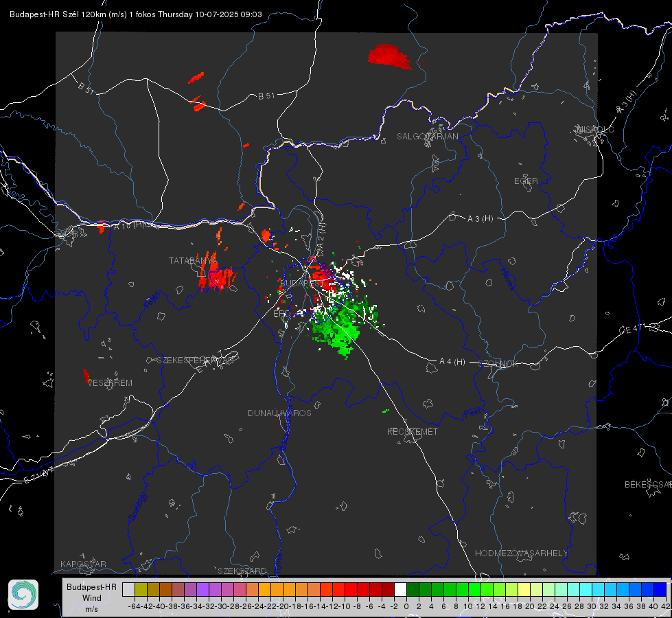Select the HODMEZOVASARHELY city label

point(521,553)
